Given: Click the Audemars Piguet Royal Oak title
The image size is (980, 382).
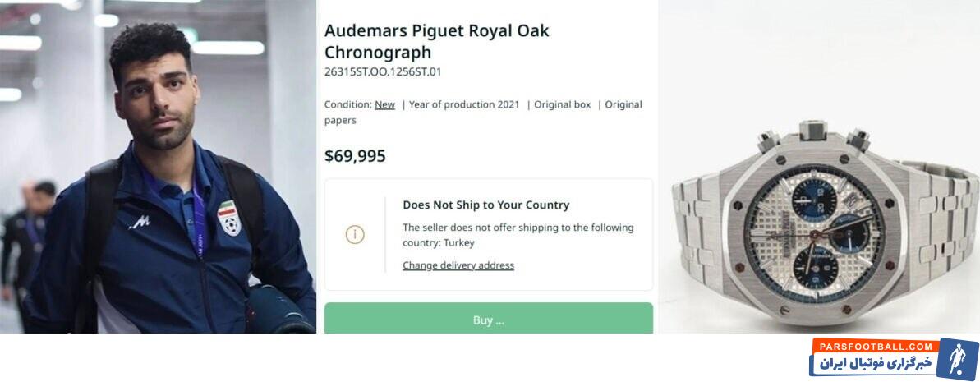Looking at the screenshot, I should 436,41.
